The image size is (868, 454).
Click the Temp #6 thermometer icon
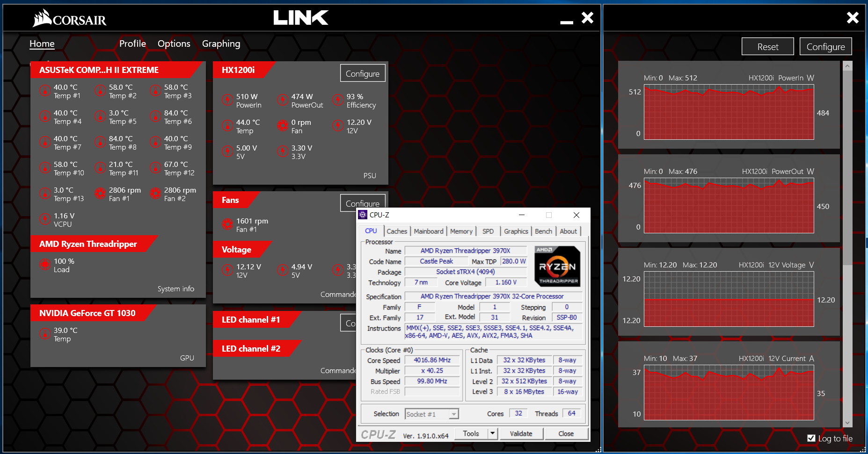coord(155,116)
